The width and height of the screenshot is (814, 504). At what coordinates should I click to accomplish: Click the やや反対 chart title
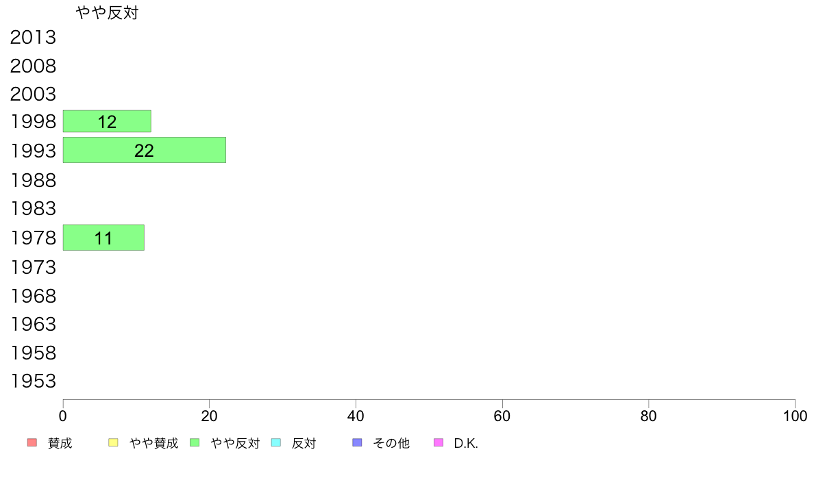coord(108,12)
